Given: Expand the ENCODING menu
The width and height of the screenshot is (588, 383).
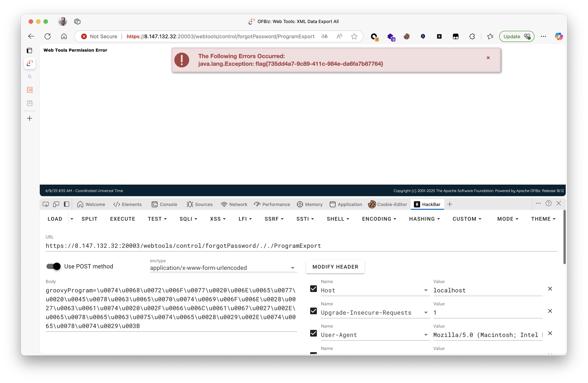Looking at the screenshot, I should 379,219.
